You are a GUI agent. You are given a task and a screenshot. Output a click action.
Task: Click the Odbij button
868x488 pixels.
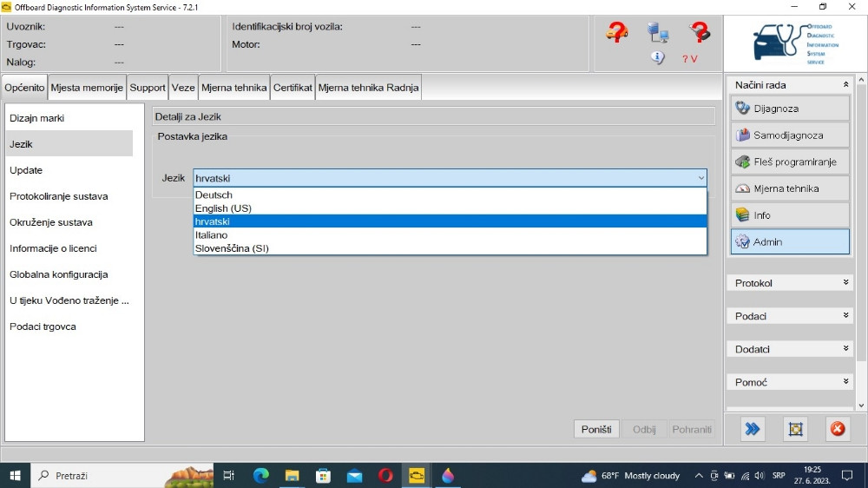644,429
